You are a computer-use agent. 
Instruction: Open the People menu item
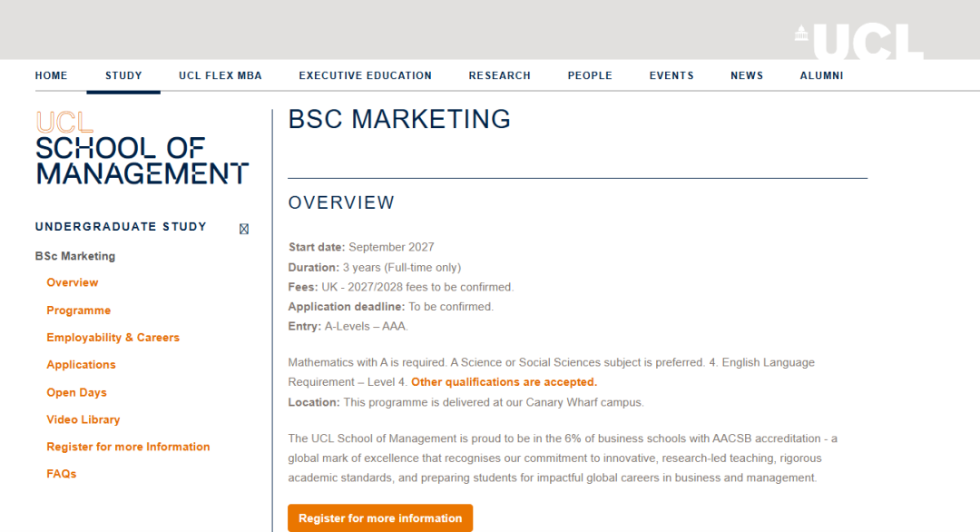[590, 75]
